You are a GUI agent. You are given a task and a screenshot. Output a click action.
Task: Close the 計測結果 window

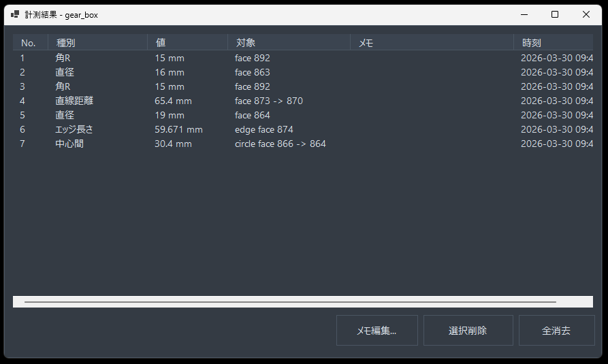[x=586, y=15]
